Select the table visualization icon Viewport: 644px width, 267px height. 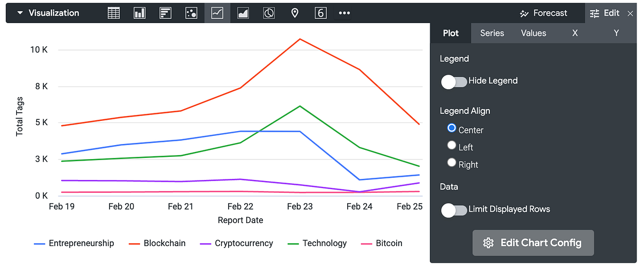114,13
